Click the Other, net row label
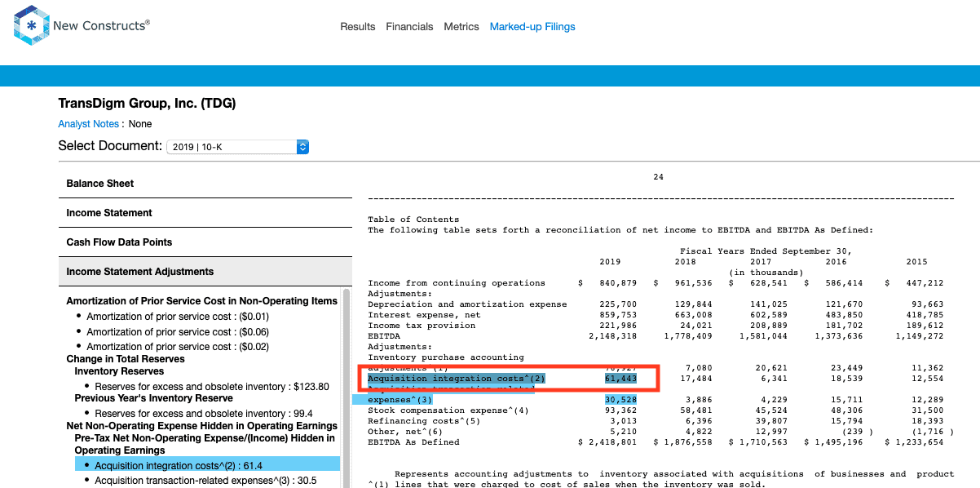980x488 pixels. tap(405, 432)
